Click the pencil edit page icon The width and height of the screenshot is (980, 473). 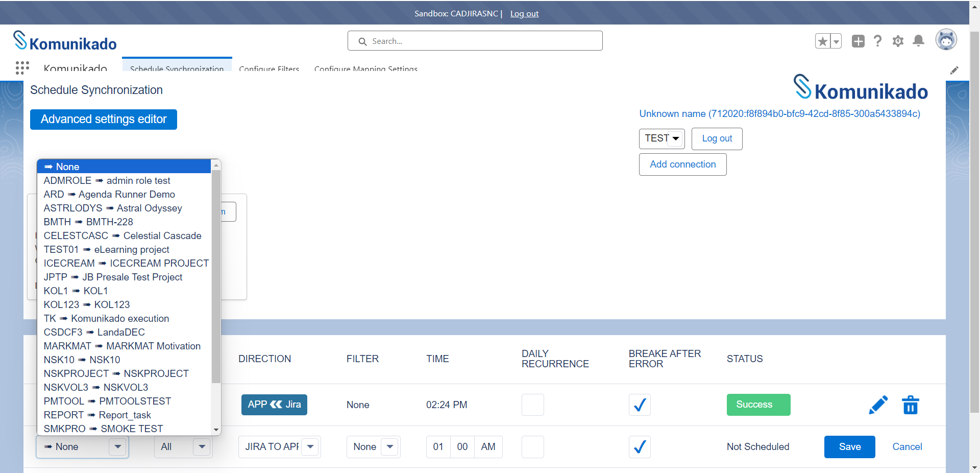(x=954, y=70)
